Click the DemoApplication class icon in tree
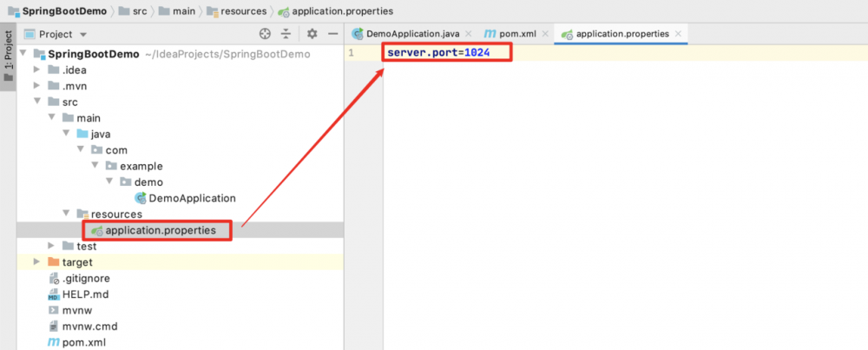This screenshot has width=868, height=350. (140, 198)
